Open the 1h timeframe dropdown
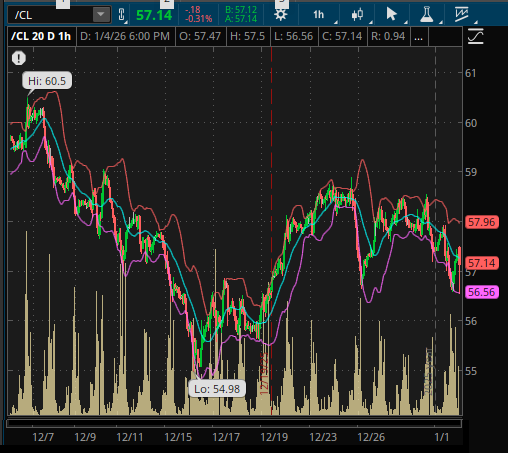 319,15
